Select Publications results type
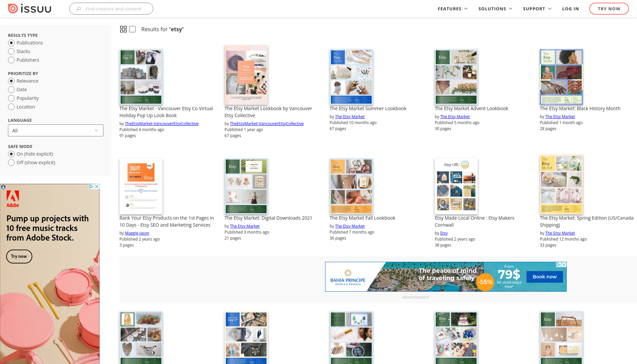This screenshot has width=637, height=364. click(11, 43)
